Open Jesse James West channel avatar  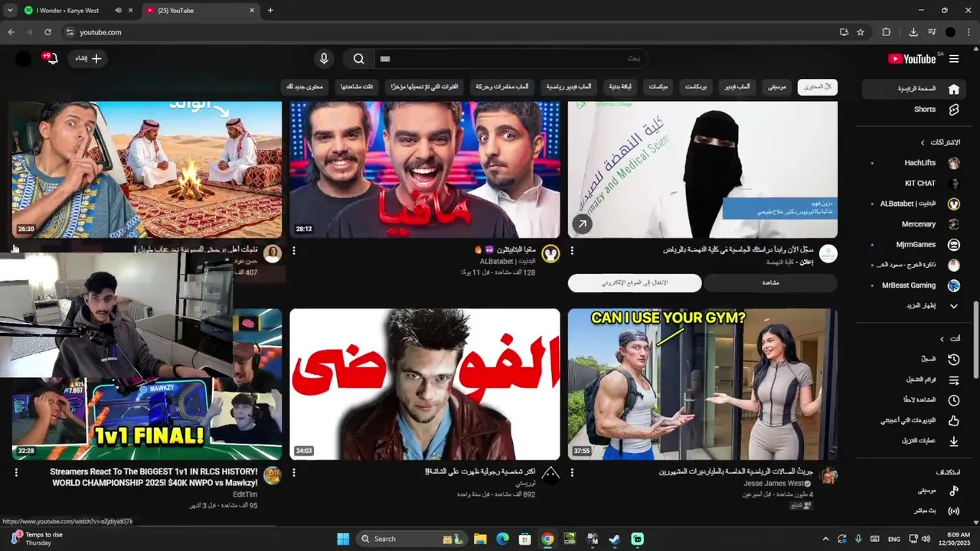click(828, 476)
